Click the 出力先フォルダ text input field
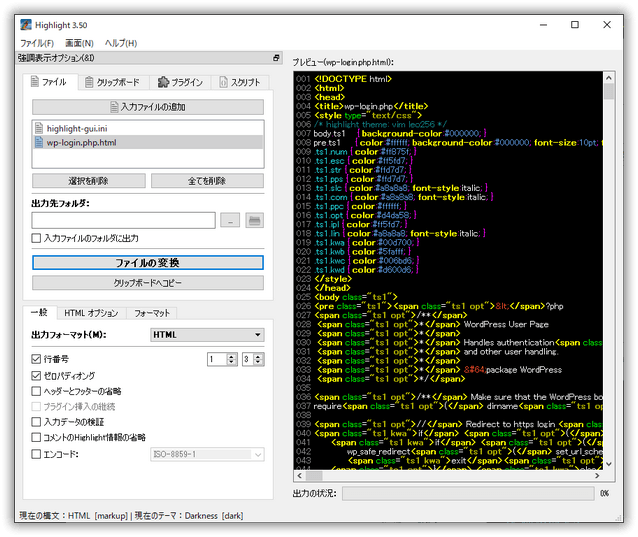This screenshot has width=638, height=537. [x=123, y=219]
